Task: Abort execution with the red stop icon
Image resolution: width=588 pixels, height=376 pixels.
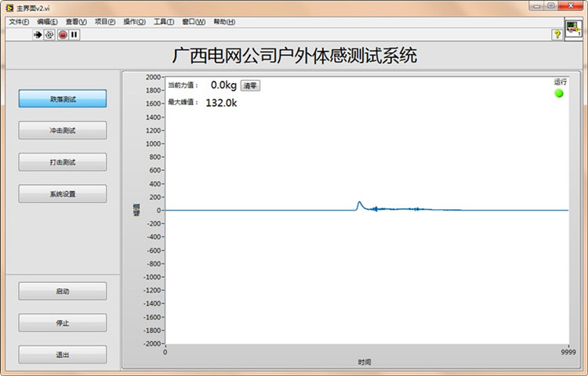Action: [63, 34]
